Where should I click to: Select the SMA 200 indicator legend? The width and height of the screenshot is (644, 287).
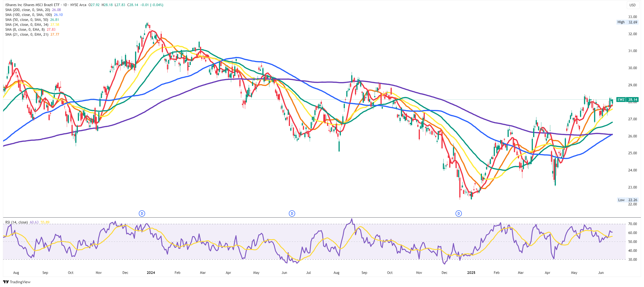[x=27, y=10]
